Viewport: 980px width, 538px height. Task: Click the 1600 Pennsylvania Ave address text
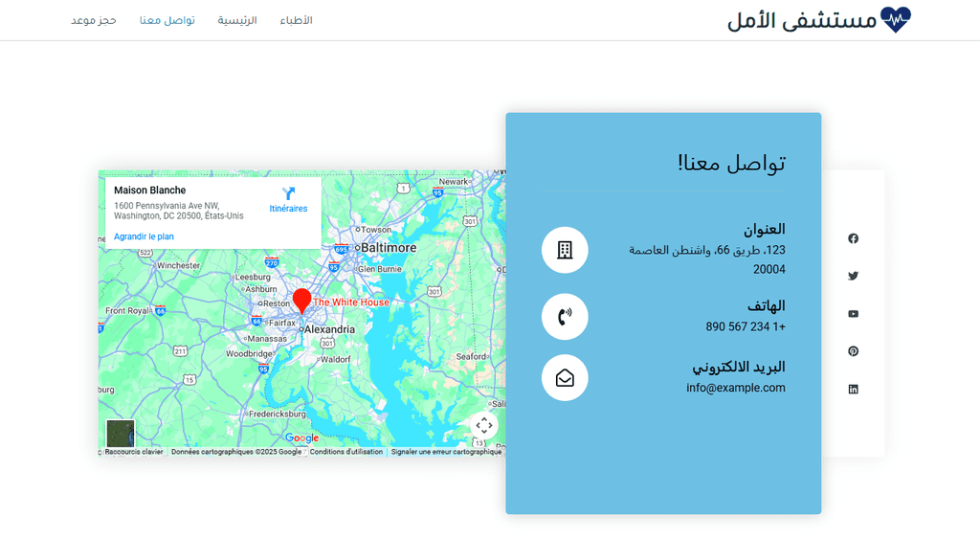click(179, 212)
